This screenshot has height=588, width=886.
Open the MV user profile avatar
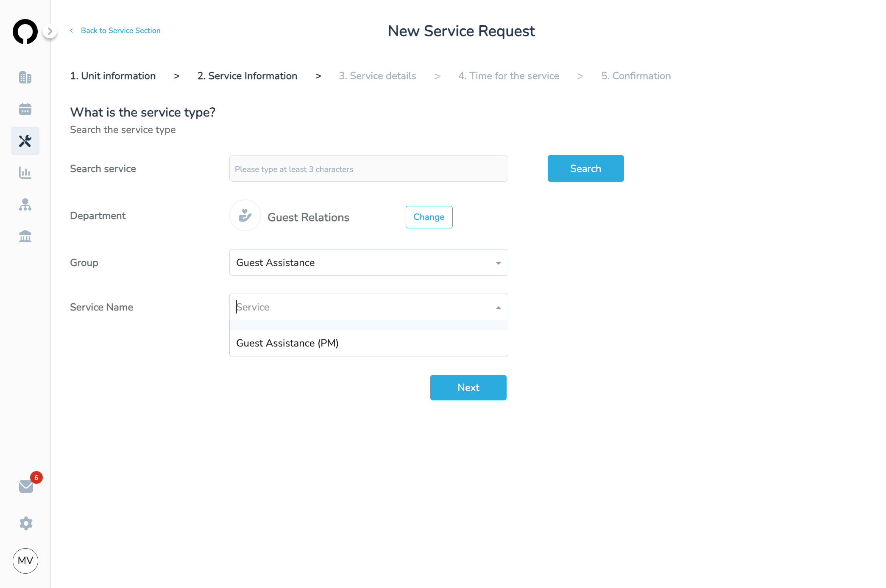pos(25,560)
